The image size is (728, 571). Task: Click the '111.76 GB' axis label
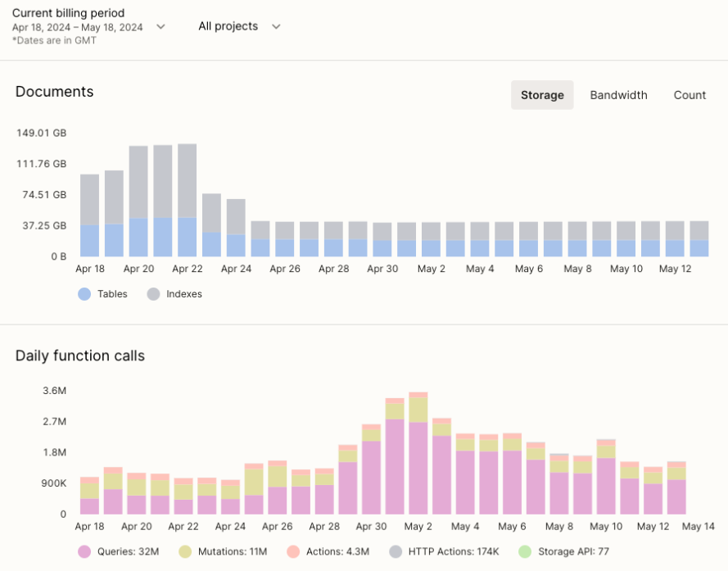pos(41,164)
